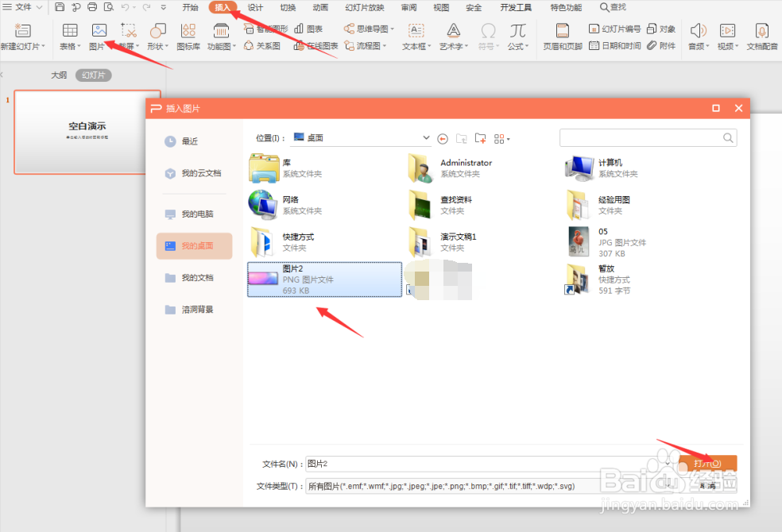Viewport: 782px width, 532px height.
Task: Switch to the 设计 ribbon tab
Action: tap(255, 7)
